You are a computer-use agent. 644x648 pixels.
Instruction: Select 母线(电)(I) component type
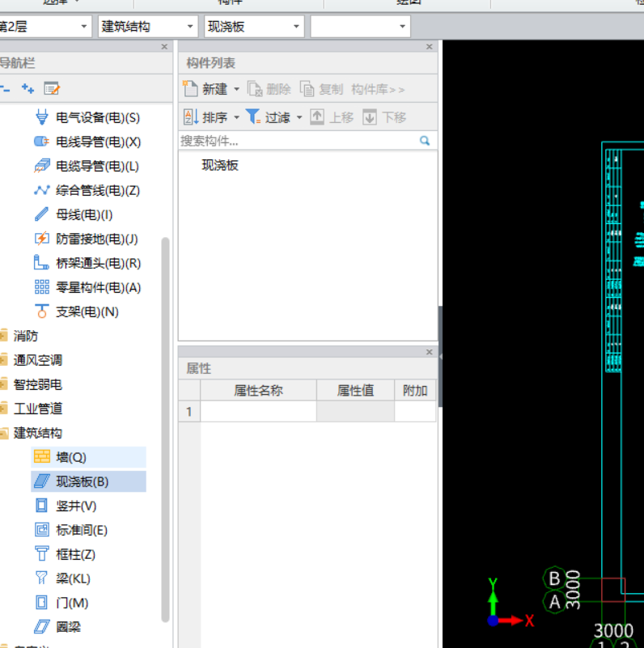coord(74,215)
